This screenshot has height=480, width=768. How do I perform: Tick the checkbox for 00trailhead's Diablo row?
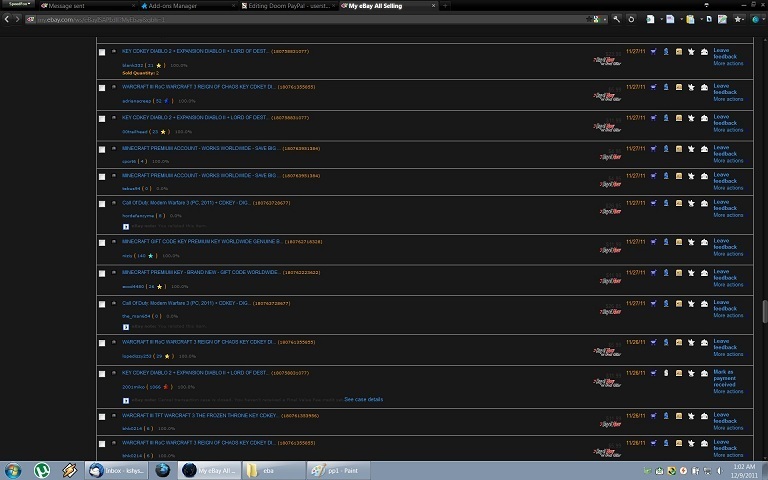(x=102, y=119)
